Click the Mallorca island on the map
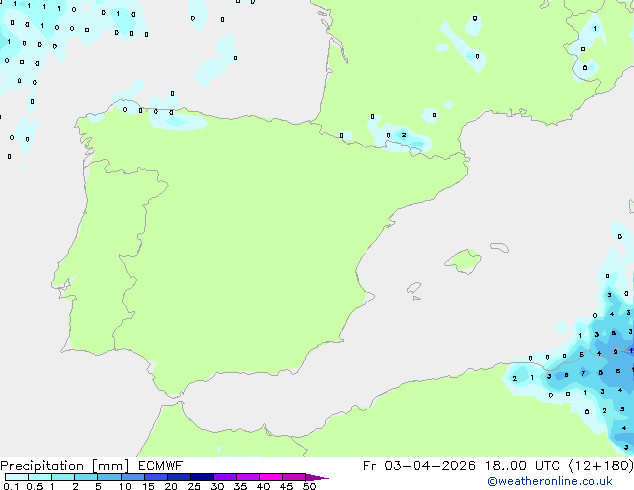Viewport: 634px width, 490px height. point(464,261)
